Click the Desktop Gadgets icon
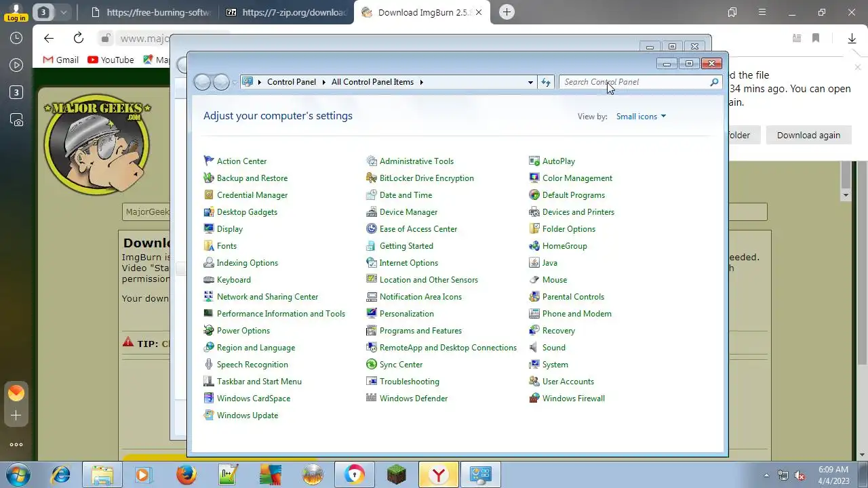The image size is (868, 488). click(x=209, y=212)
